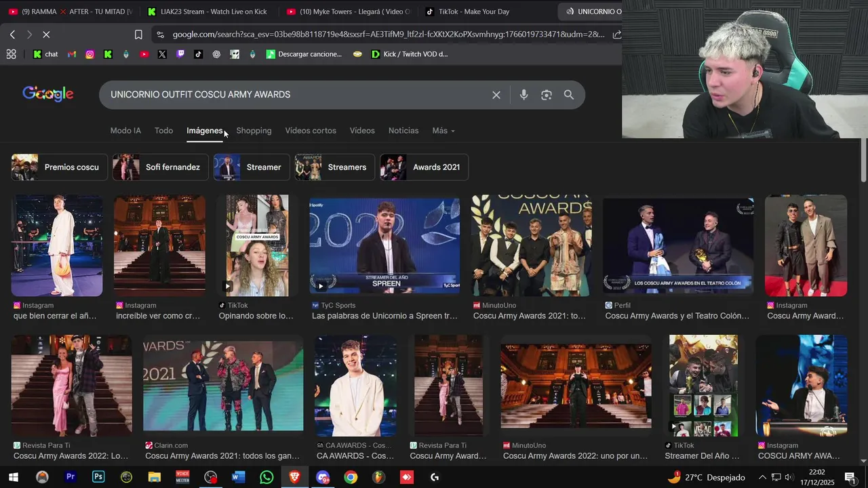
Task: Start voice search with microphone icon
Action: point(524,95)
